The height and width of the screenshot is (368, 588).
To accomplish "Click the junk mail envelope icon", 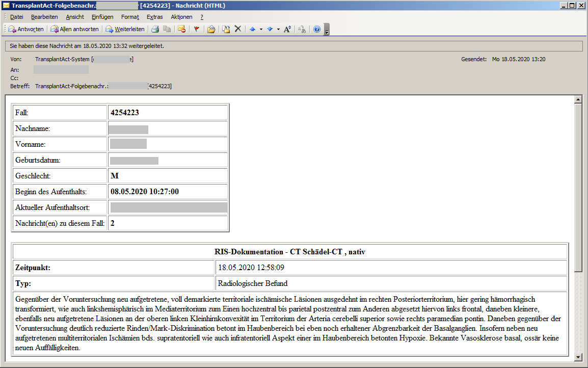I will [x=181, y=29].
